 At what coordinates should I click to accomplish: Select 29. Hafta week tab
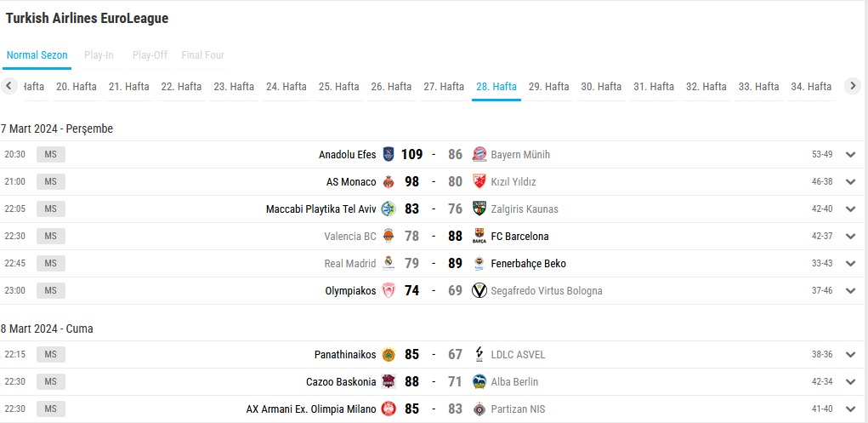pos(548,87)
